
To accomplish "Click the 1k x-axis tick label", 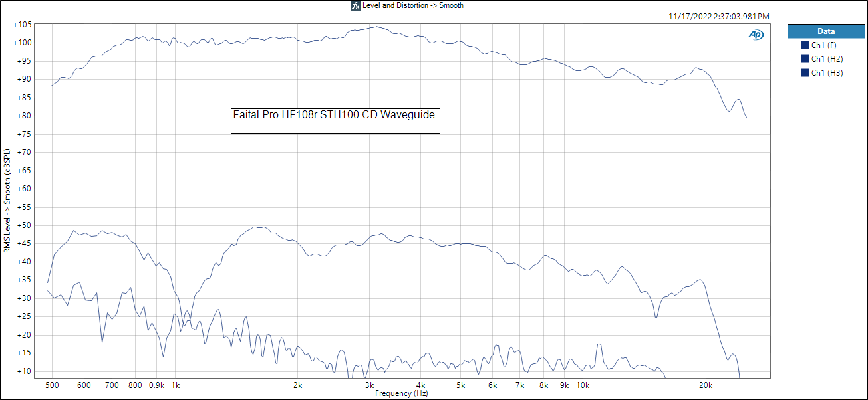I will 176,385.
